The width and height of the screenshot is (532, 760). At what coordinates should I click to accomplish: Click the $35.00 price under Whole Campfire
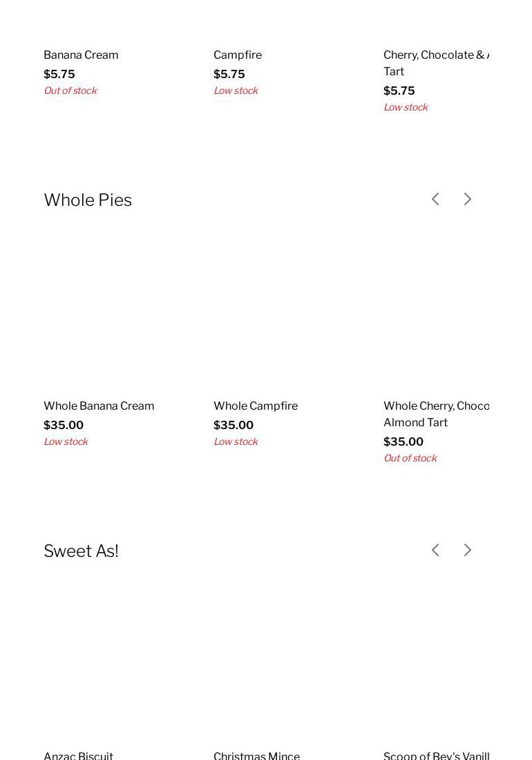[234, 425]
